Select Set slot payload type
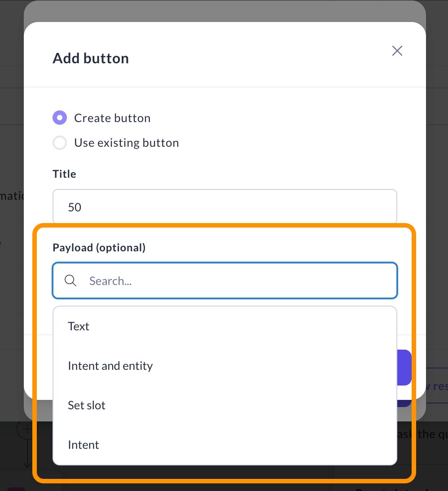The width and height of the screenshot is (448, 491). pyautogui.click(x=87, y=405)
